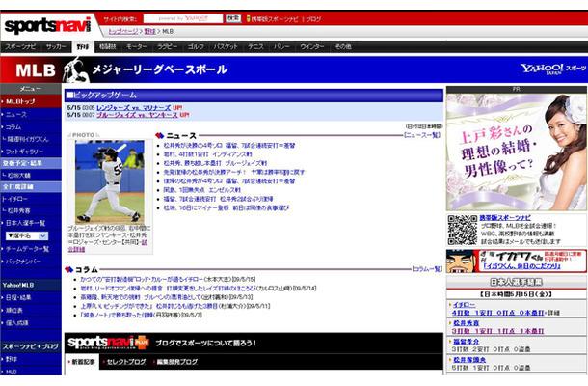Open 「イガワくん、休日のこだわり」 link
Viewport: 588px width, 386px height.
click(521, 265)
